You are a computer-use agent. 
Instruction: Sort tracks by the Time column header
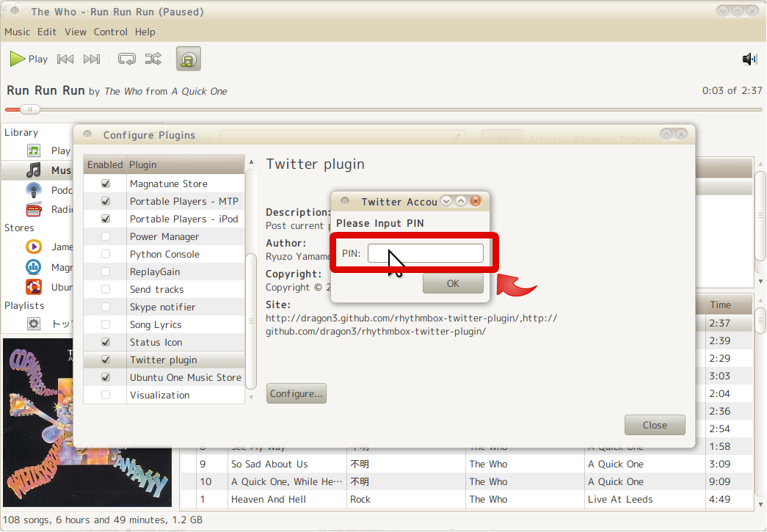point(729,305)
